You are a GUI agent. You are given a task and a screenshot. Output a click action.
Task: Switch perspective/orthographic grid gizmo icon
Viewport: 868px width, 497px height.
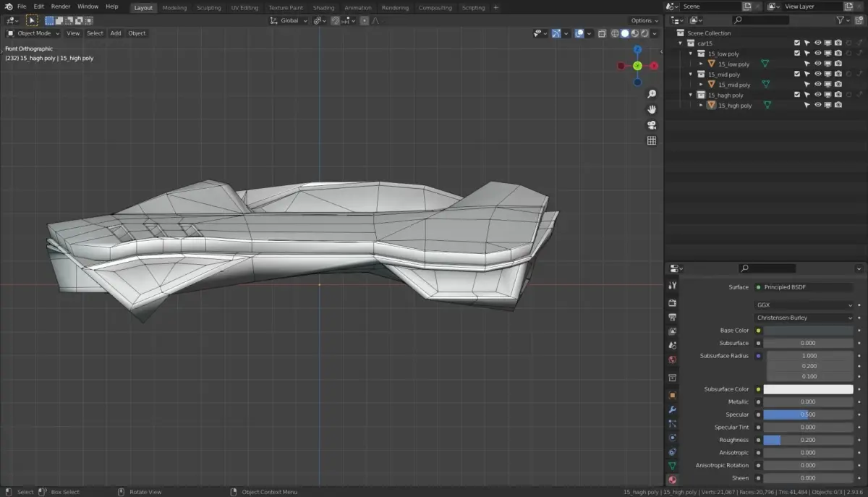click(652, 141)
